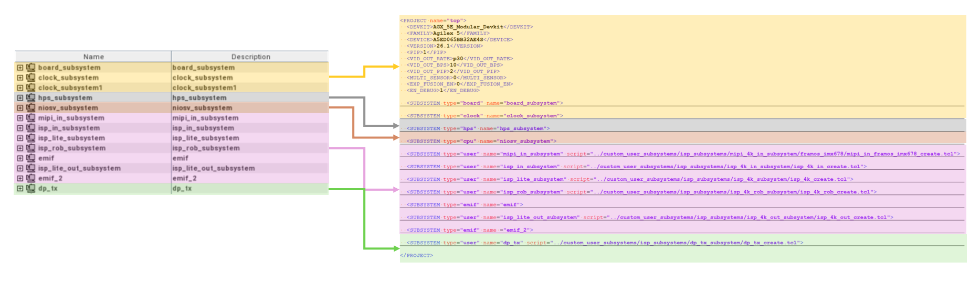Click the dp_tx component icon
980x283 pixels.
(30, 189)
